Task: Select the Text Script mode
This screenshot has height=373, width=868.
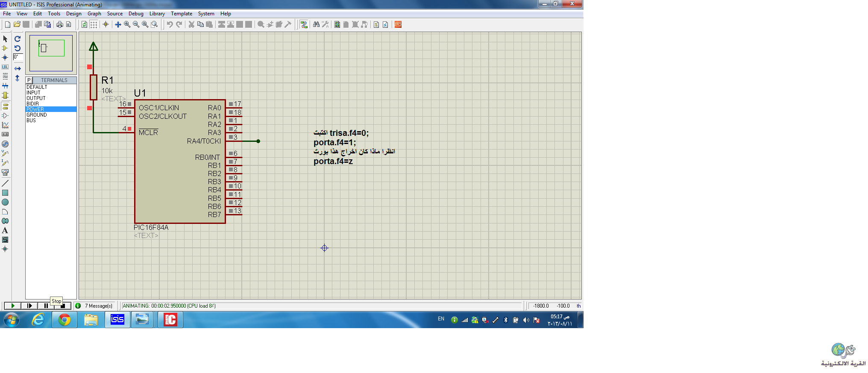Action: (x=5, y=76)
